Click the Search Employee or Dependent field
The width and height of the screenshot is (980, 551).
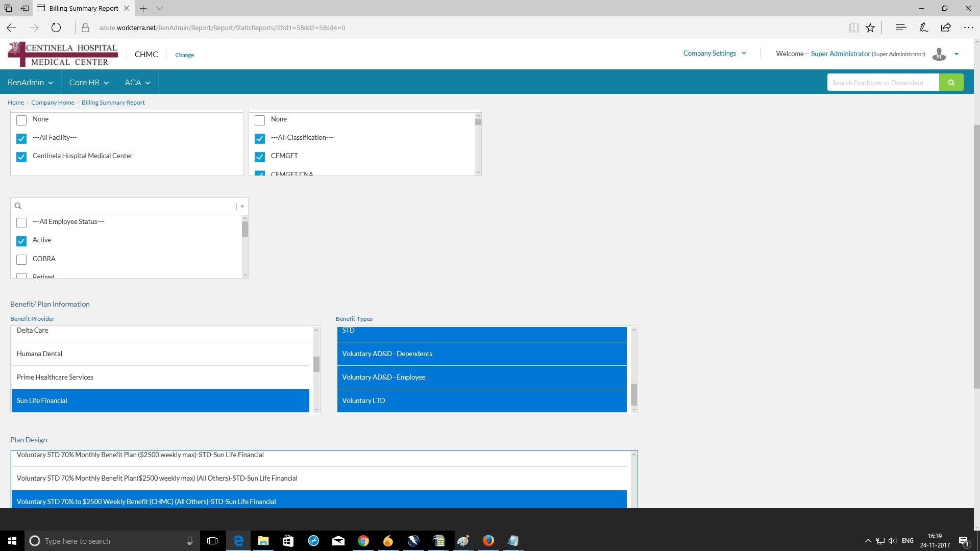(883, 83)
